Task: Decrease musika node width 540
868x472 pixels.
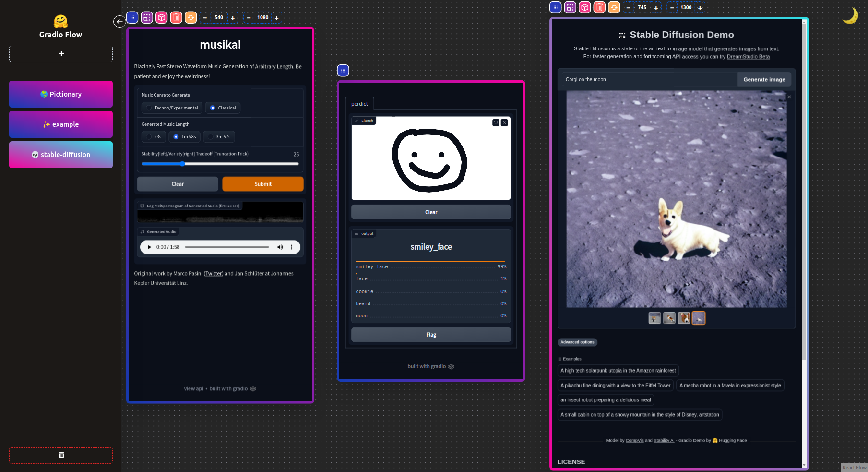Action: pos(205,18)
